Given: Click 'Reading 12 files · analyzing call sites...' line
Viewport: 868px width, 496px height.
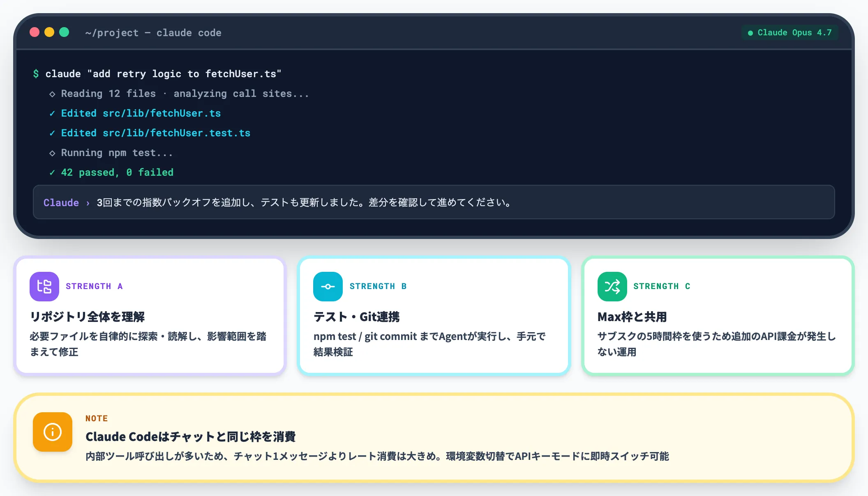Looking at the screenshot, I should [185, 94].
